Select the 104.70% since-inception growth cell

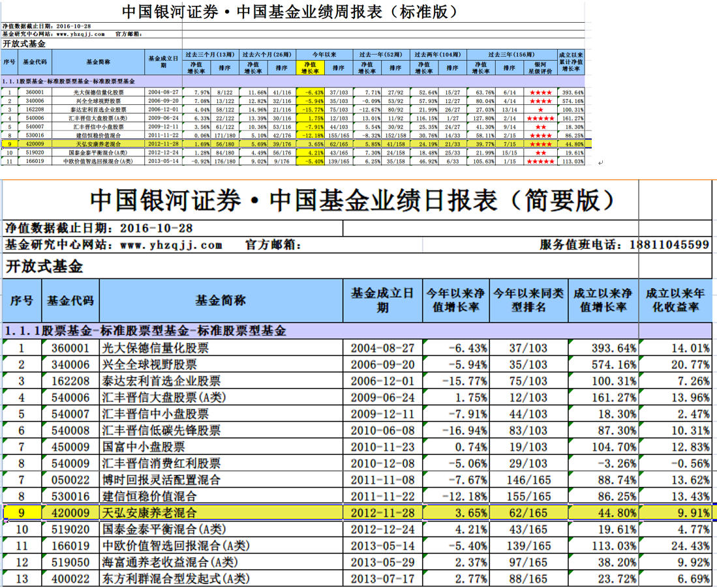tap(603, 447)
